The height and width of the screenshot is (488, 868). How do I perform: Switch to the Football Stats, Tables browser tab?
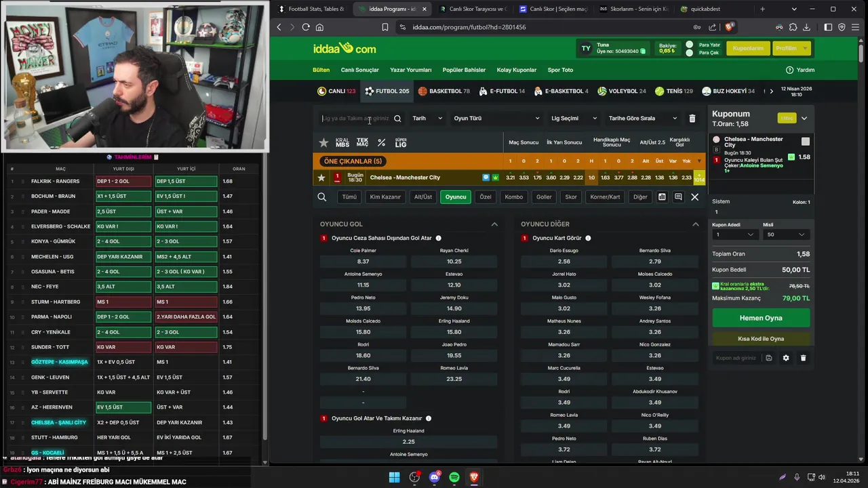(312, 9)
